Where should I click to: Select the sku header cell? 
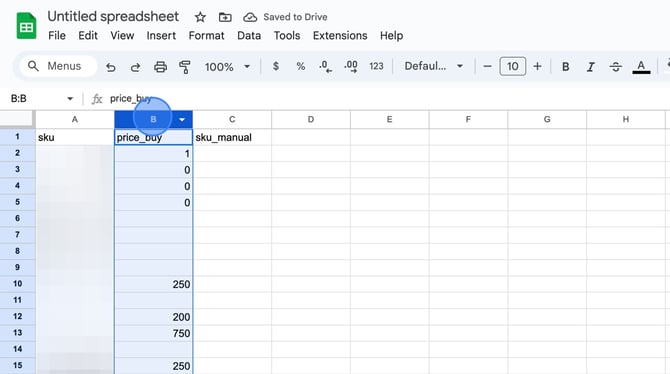click(x=75, y=137)
